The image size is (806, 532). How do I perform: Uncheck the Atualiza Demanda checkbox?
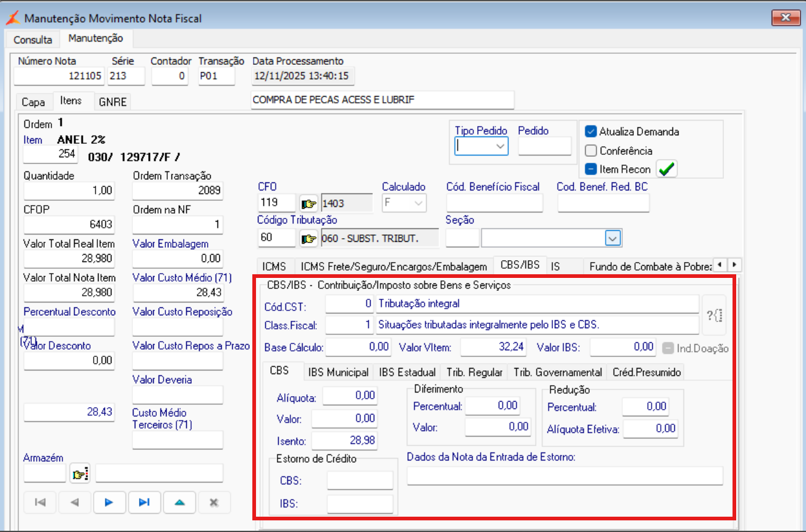(590, 132)
